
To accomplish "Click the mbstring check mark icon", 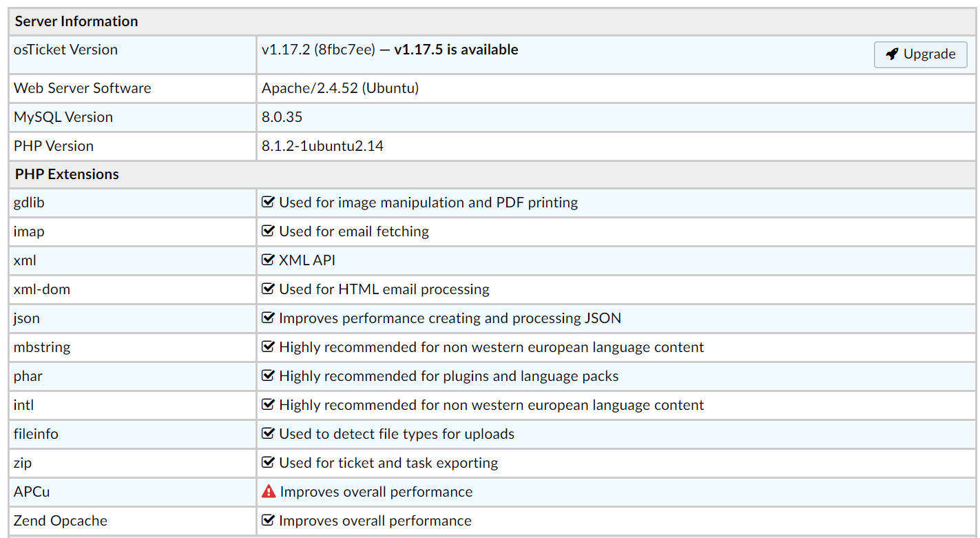I will 269,347.
